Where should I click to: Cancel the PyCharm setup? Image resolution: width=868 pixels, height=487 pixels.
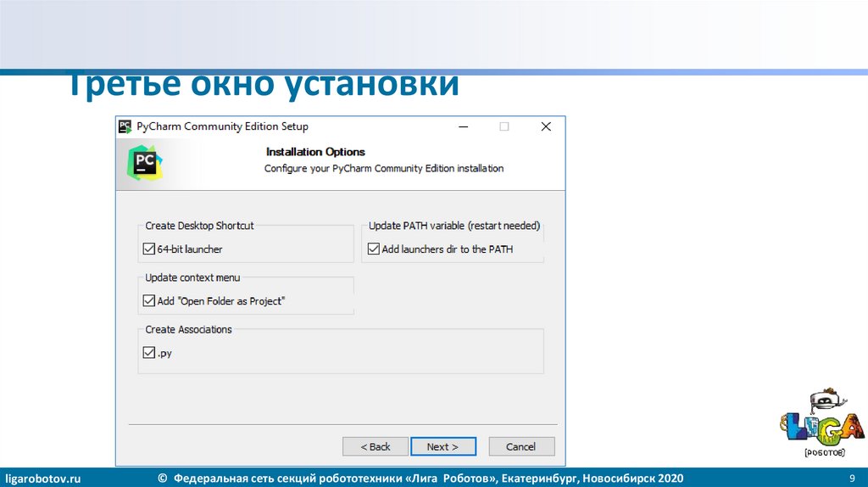pos(521,446)
